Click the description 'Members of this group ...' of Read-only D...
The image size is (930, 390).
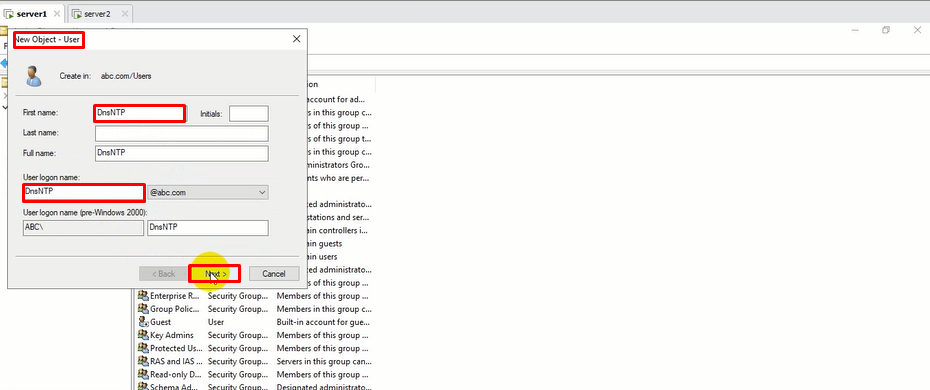(324, 374)
